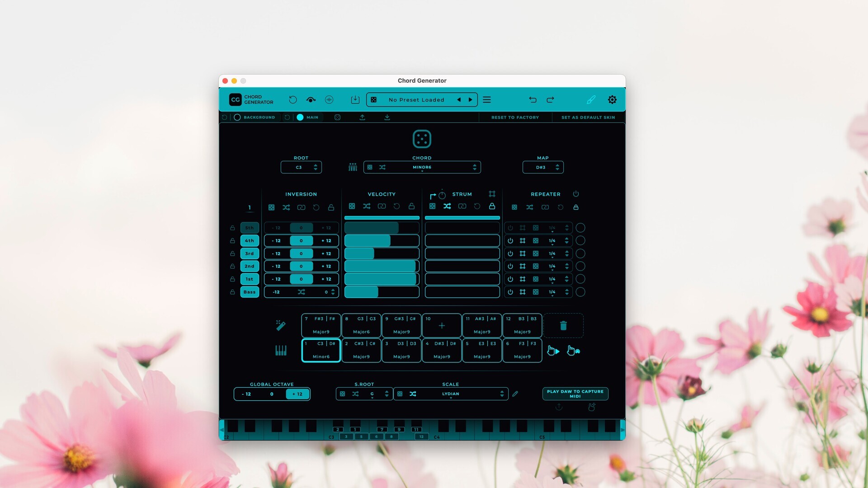The width and height of the screenshot is (868, 488).
Task: Click the redo arrow
Action: [550, 100]
